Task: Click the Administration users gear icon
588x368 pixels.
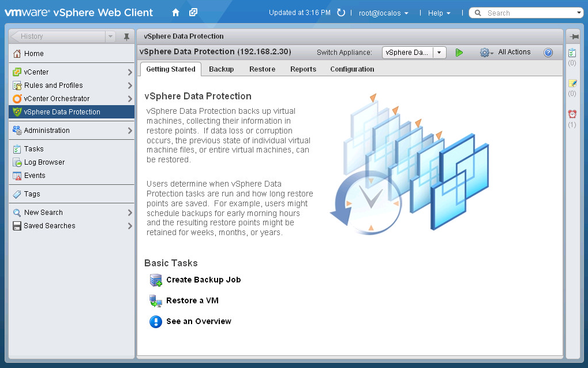Action: click(17, 131)
